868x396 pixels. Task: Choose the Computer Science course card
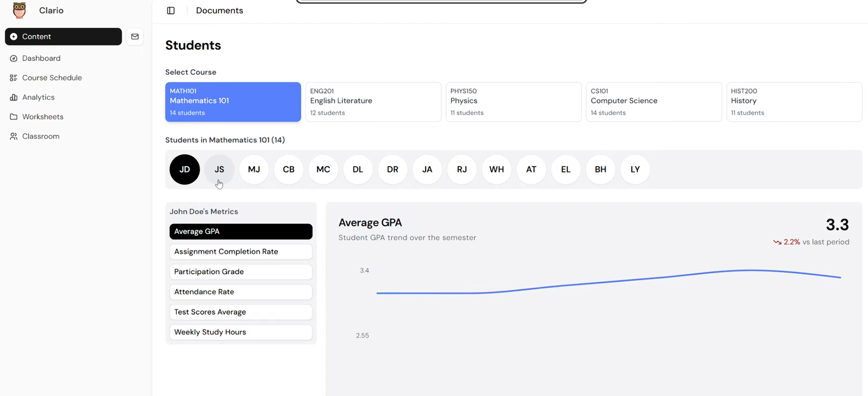click(654, 102)
